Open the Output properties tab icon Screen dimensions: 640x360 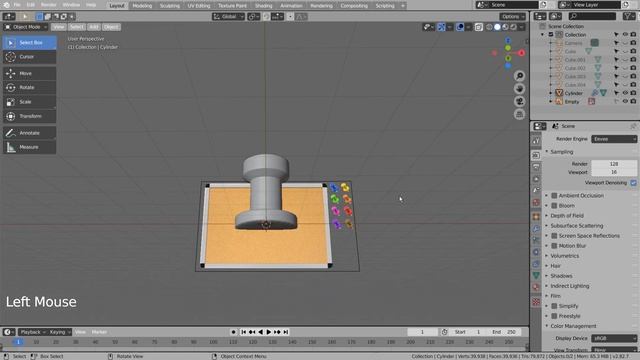coord(536,167)
